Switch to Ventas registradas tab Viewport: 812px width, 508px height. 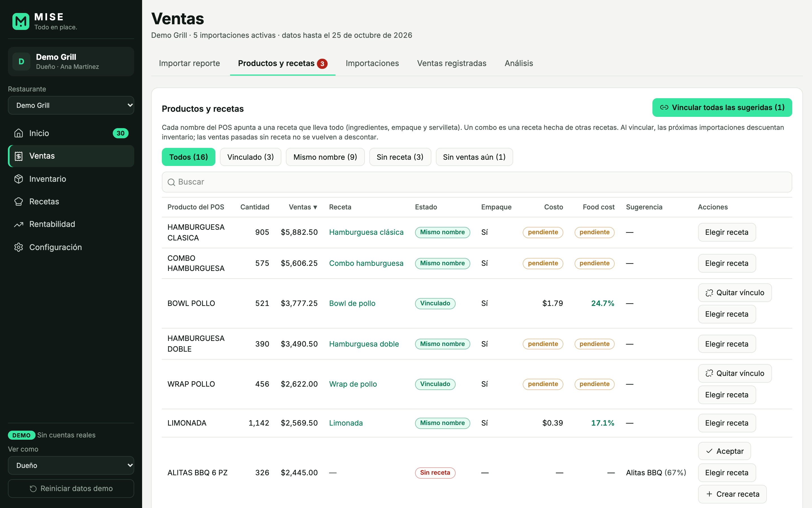coord(451,63)
